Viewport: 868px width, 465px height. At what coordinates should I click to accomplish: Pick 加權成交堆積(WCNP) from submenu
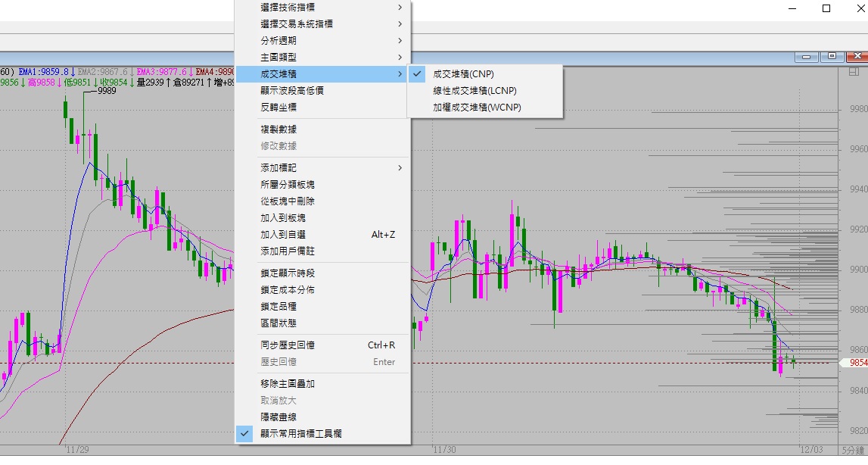click(x=477, y=108)
